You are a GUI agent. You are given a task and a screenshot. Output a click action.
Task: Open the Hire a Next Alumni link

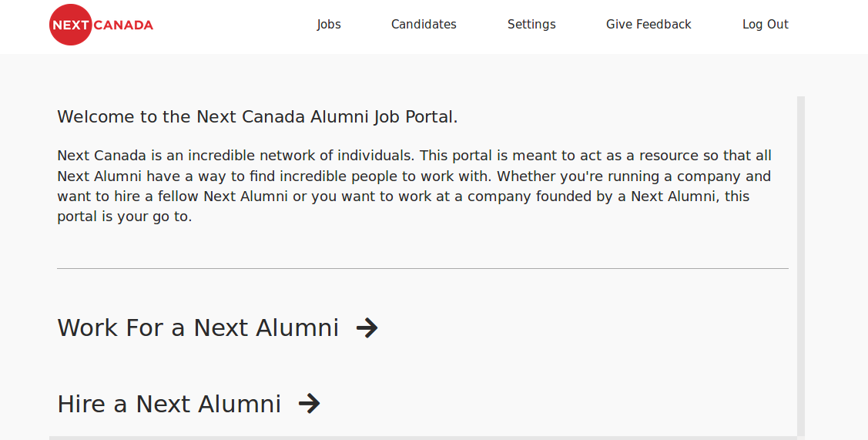169,404
